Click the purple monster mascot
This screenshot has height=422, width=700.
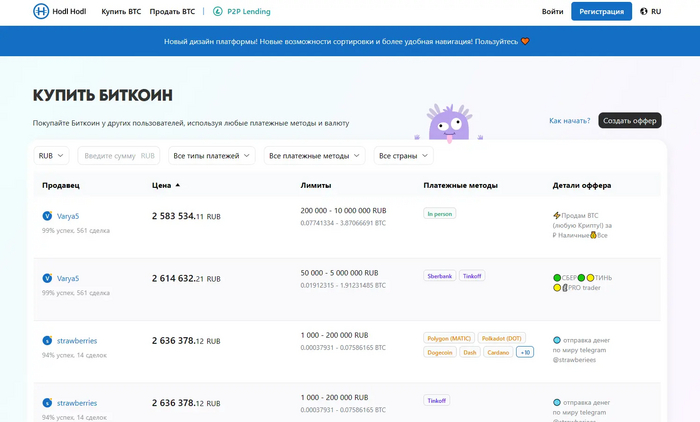[449, 123]
